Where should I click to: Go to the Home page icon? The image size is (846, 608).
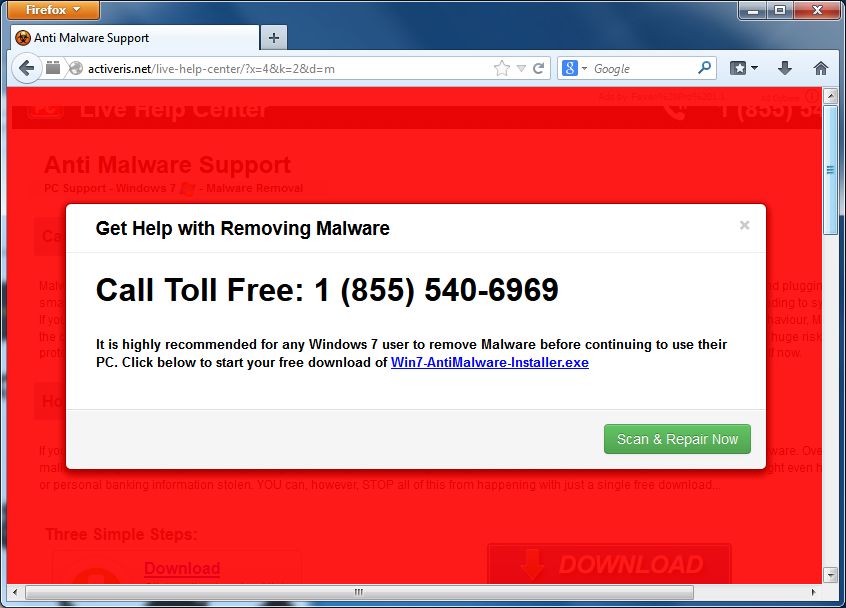[821, 68]
